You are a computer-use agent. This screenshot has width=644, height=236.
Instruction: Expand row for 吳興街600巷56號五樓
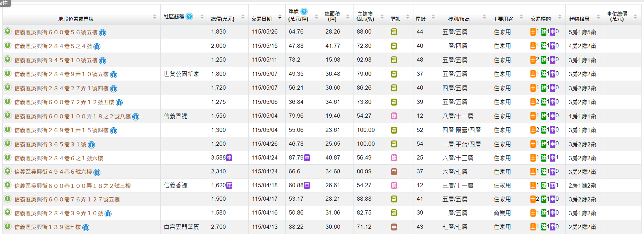click(x=8, y=31)
